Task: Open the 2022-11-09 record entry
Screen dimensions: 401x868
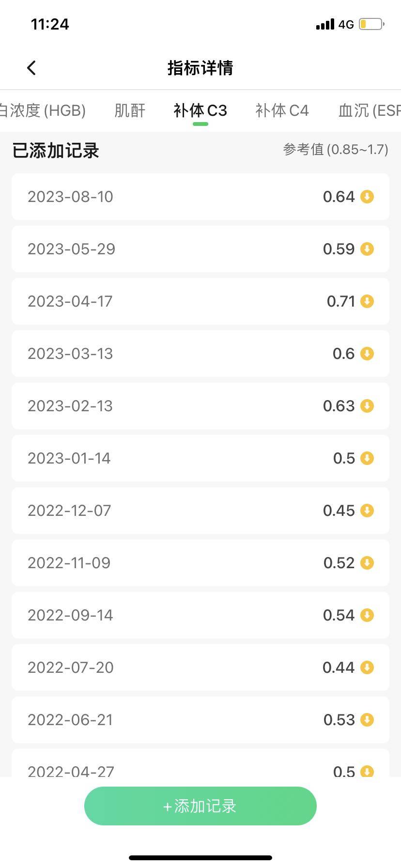Action: [x=200, y=563]
